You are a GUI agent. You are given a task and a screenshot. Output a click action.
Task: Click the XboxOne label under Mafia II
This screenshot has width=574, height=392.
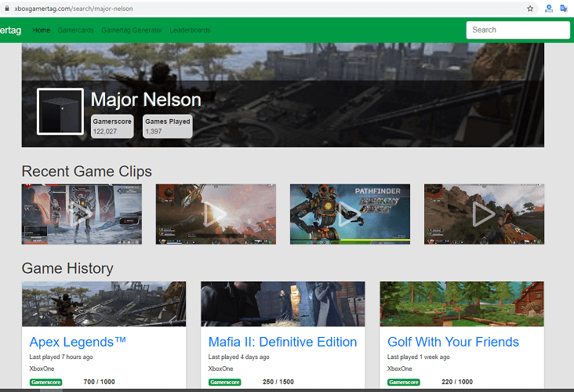(x=221, y=368)
